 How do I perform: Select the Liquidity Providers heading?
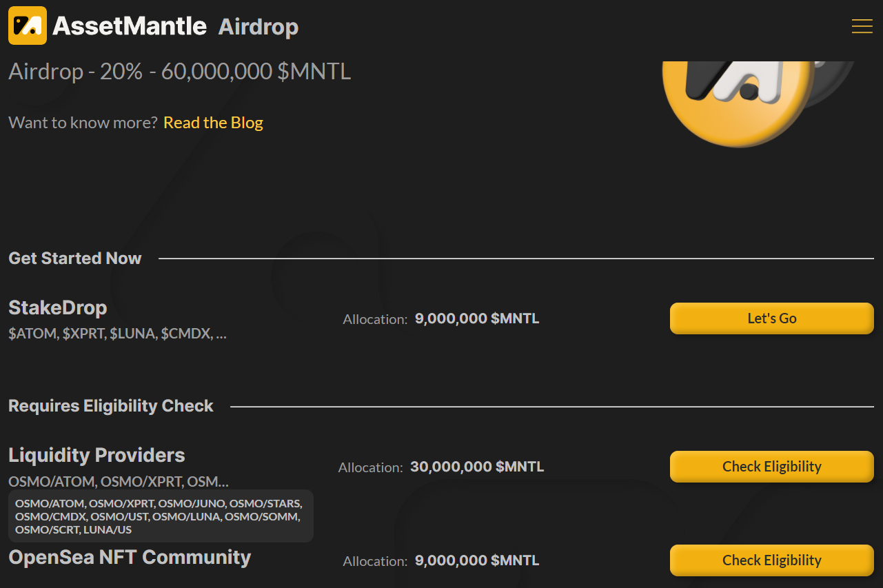click(x=97, y=456)
